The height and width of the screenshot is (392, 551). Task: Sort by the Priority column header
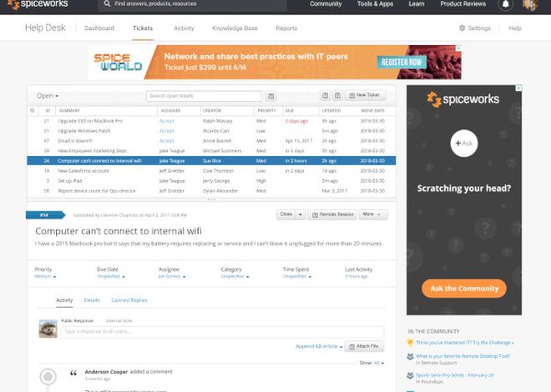[266, 111]
